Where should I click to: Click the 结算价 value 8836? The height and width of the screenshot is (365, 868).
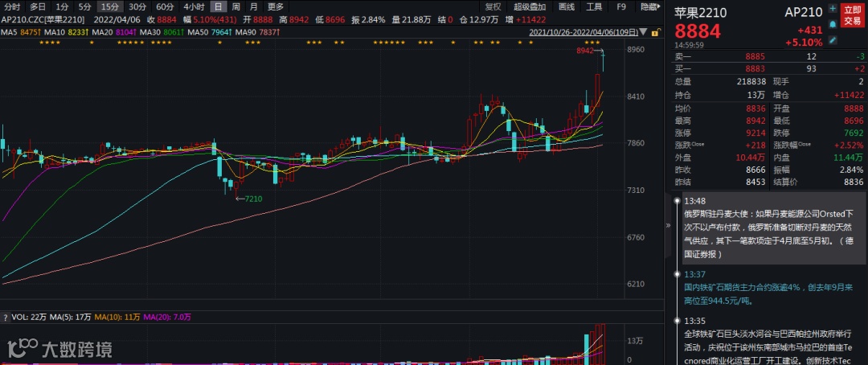854,182
